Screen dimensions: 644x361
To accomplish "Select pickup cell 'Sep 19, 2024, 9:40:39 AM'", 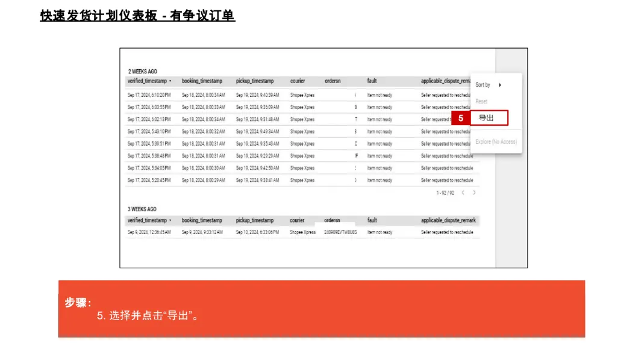I will [x=257, y=95].
